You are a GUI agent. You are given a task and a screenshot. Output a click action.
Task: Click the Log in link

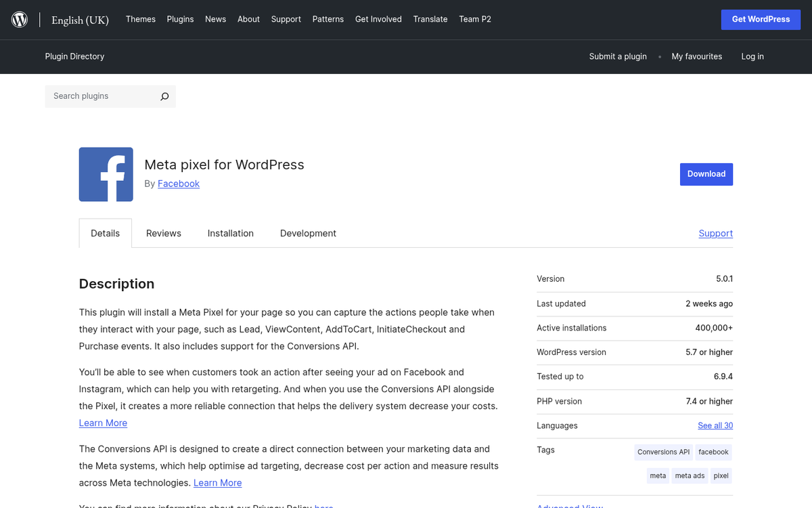pos(752,56)
